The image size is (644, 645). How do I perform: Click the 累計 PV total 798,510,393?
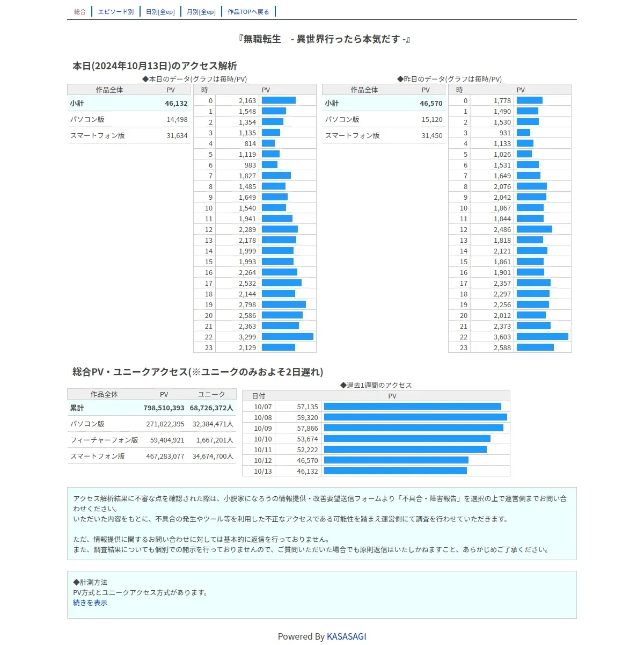164,408
